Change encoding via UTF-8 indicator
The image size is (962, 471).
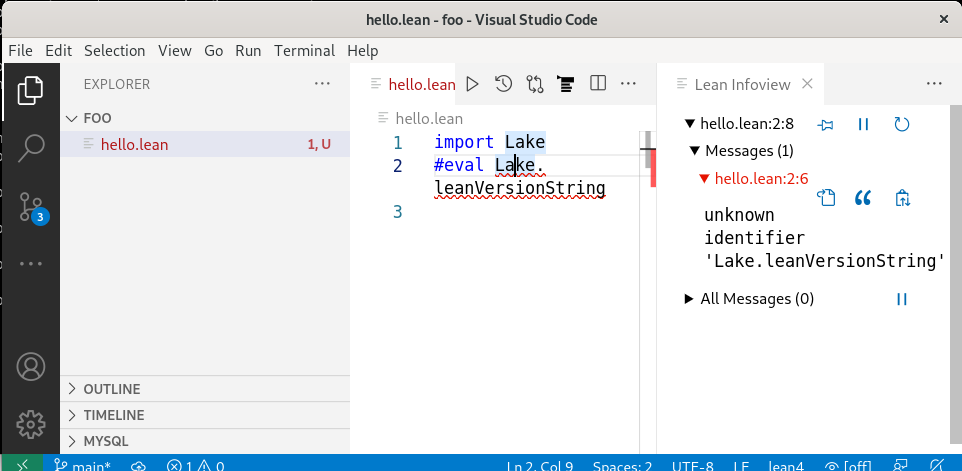(x=693, y=465)
